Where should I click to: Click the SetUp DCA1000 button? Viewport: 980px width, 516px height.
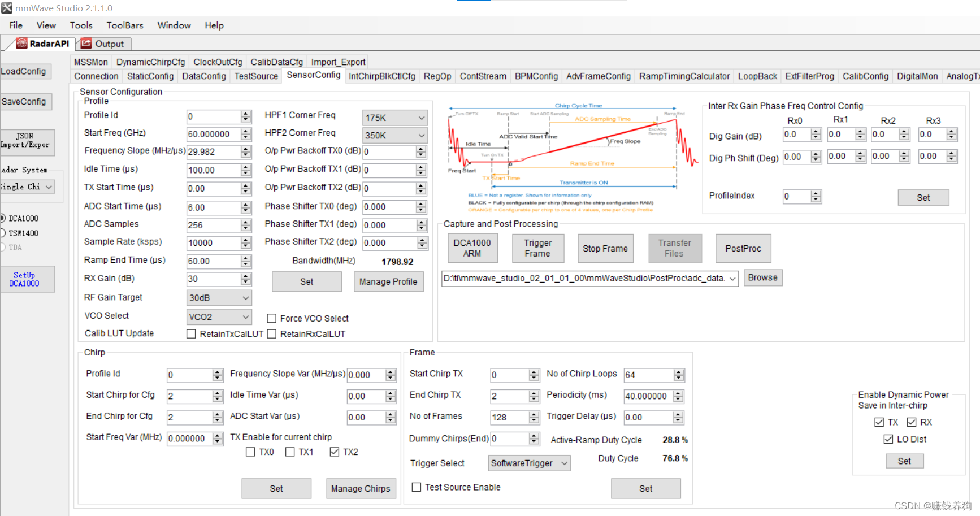[27, 279]
